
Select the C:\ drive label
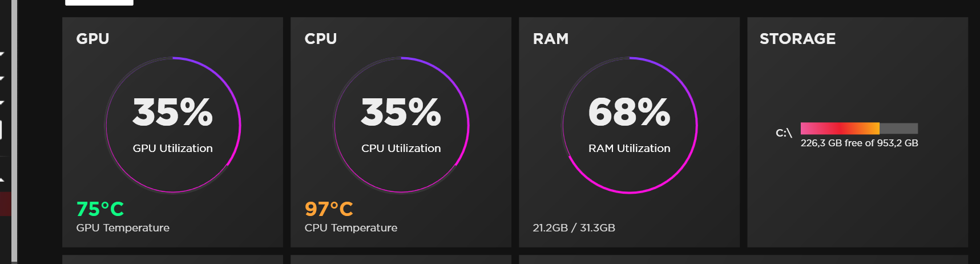click(784, 133)
